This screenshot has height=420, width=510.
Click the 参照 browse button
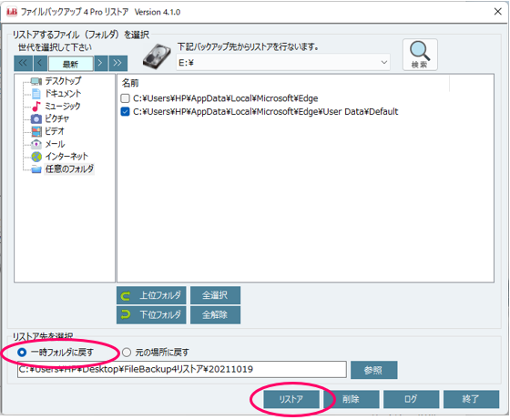pyautogui.click(x=373, y=370)
